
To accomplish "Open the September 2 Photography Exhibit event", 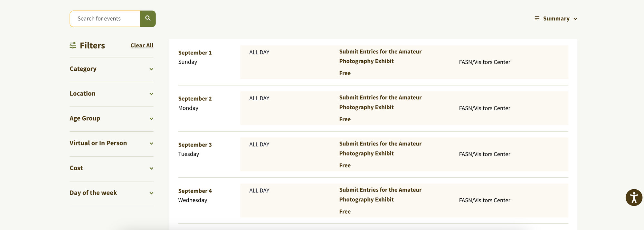I will click(380, 102).
